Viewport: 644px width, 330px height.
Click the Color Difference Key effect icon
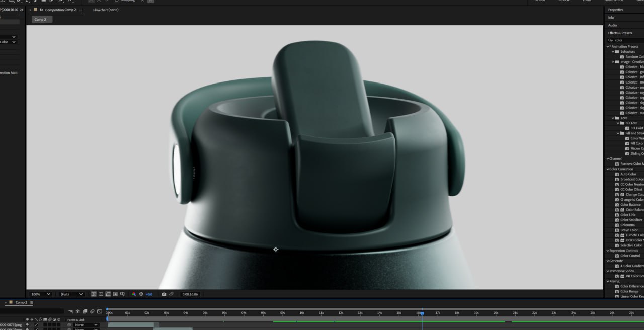click(x=617, y=286)
